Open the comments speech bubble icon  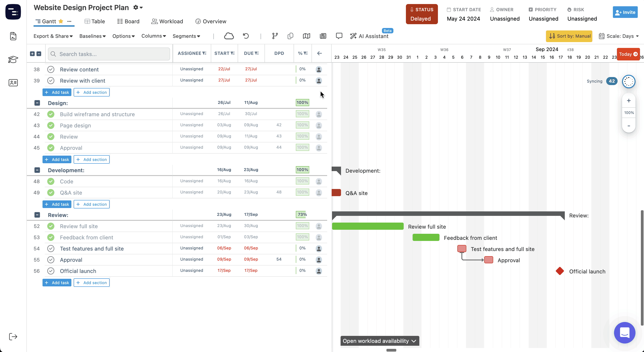point(339,36)
